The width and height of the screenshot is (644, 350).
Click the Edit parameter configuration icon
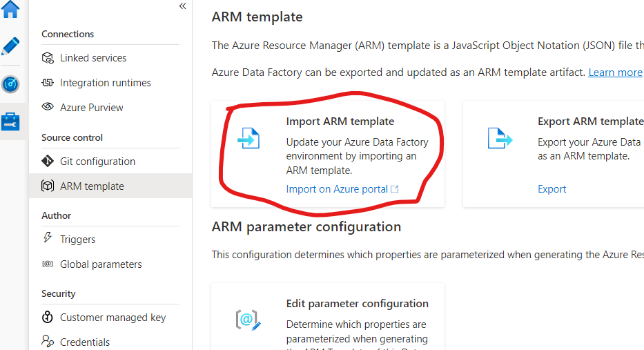(248, 320)
